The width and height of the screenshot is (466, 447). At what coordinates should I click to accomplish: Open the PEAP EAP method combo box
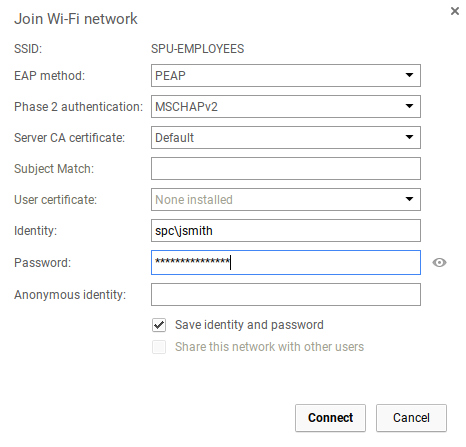286,75
